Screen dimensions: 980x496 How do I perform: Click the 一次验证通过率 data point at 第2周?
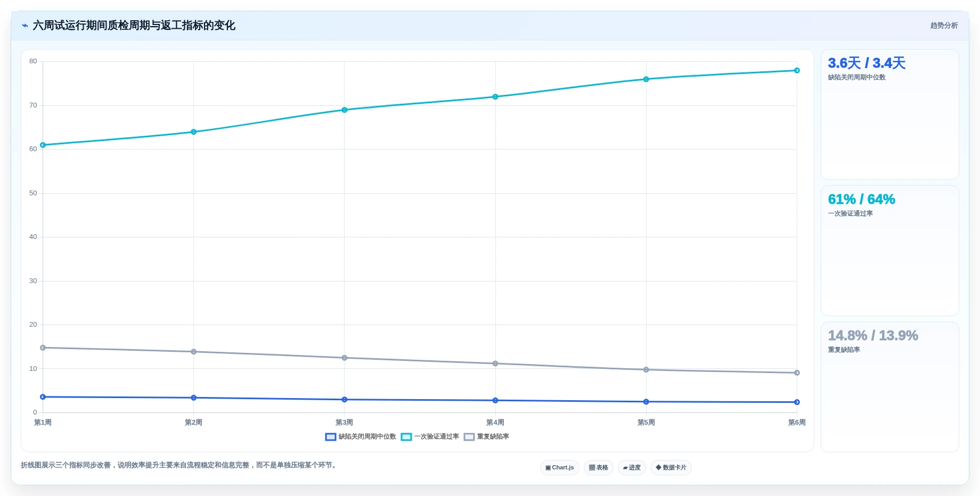[x=193, y=131]
